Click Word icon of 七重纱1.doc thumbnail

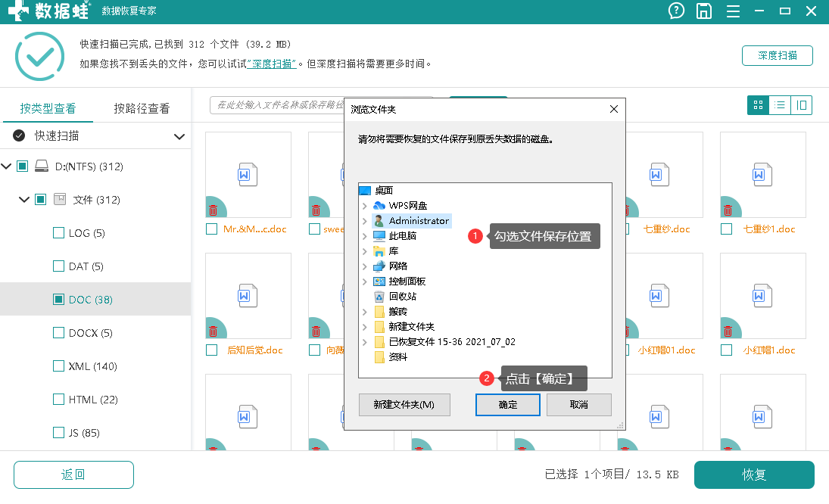pos(762,175)
